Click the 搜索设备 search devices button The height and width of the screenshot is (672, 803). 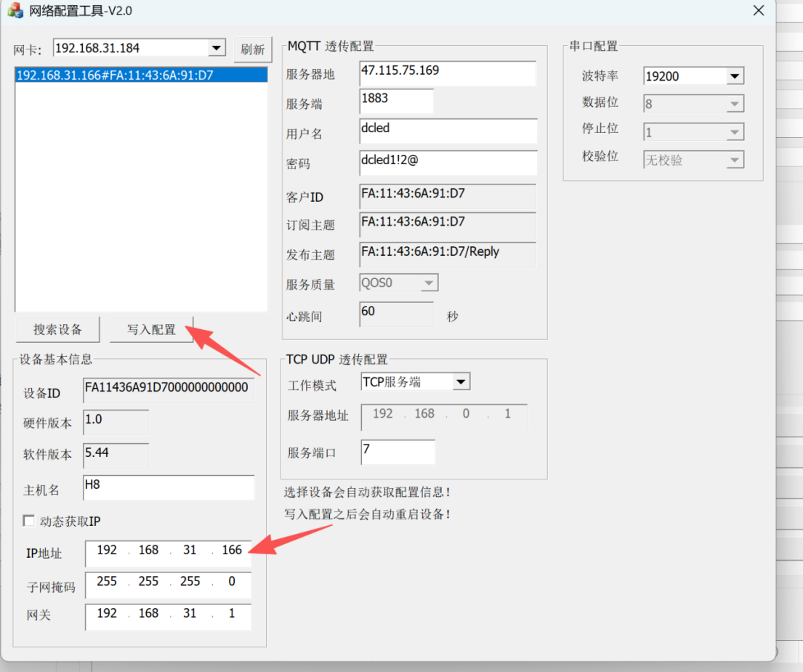tap(58, 329)
